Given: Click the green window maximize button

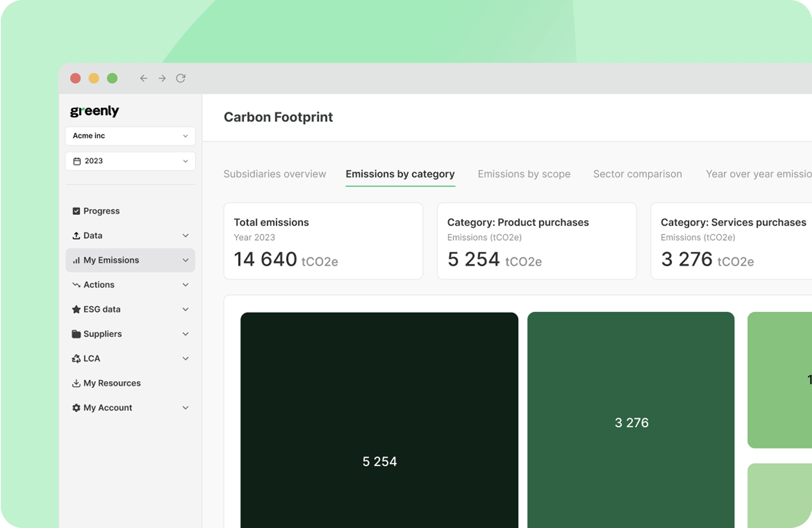Looking at the screenshot, I should pos(112,78).
